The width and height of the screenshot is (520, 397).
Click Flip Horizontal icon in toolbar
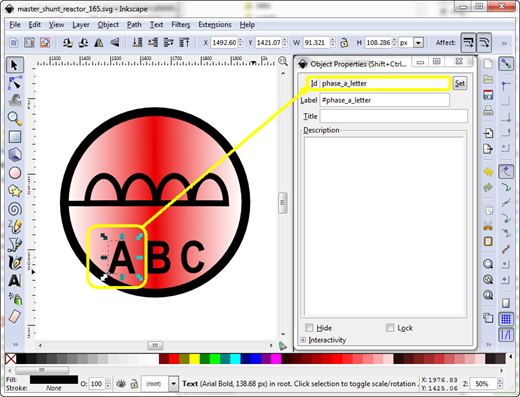click(99, 43)
